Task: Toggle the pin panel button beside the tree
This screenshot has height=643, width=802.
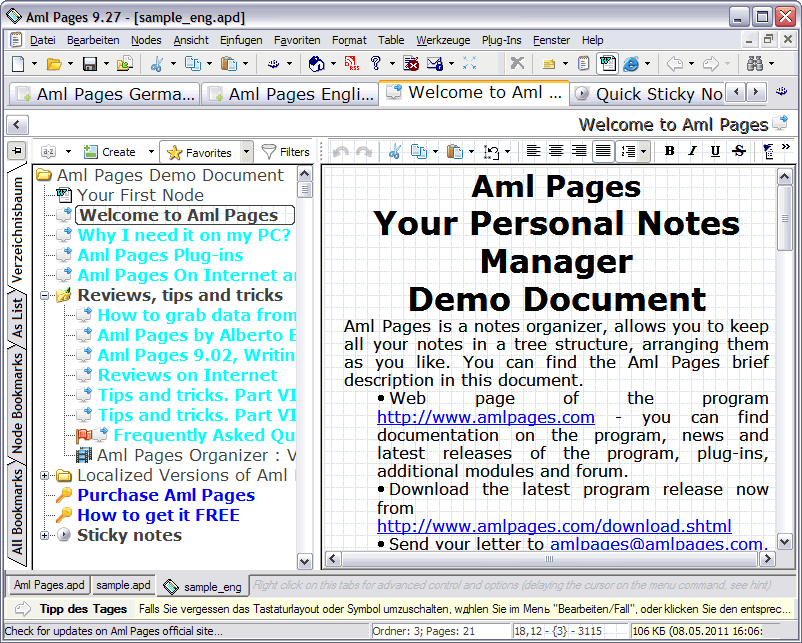Action: [x=17, y=151]
